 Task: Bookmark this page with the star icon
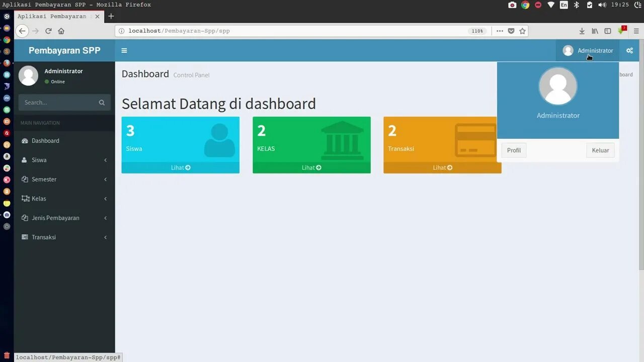click(523, 31)
